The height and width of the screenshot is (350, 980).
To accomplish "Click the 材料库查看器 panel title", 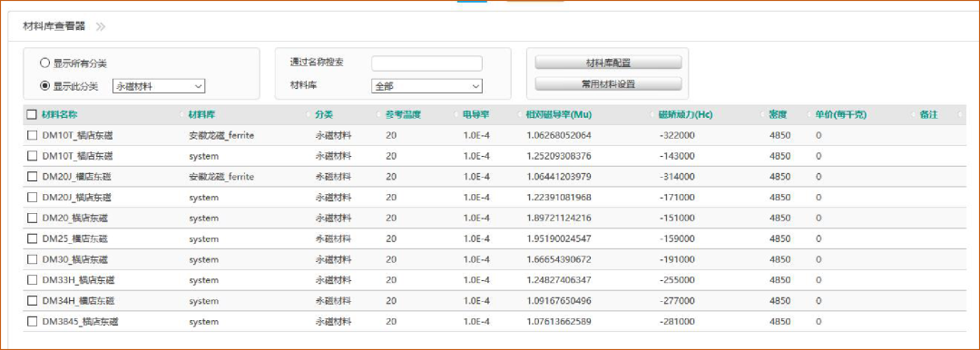I will point(54,27).
